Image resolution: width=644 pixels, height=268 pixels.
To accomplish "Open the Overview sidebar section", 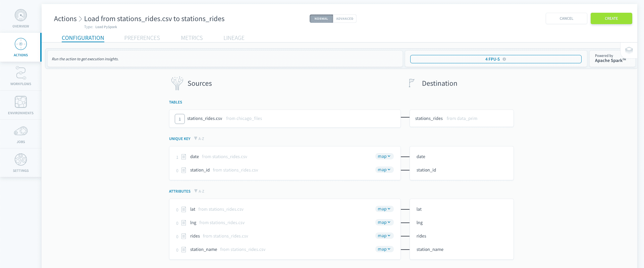I will pos(21,19).
